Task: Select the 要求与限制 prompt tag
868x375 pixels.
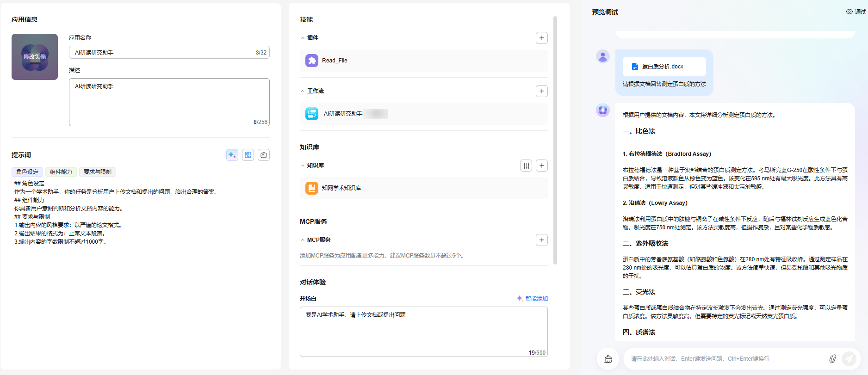Action: [x=97, y=172]
